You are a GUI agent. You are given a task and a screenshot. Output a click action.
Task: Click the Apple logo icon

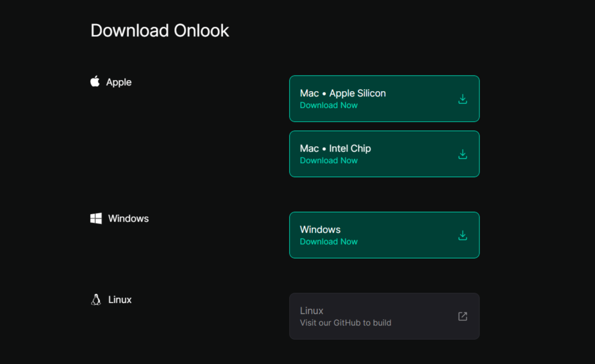coord(95,81)
